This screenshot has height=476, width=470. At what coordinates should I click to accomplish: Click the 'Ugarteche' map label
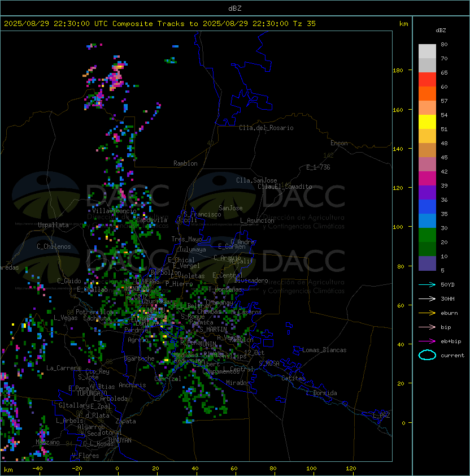click(140, 358)
